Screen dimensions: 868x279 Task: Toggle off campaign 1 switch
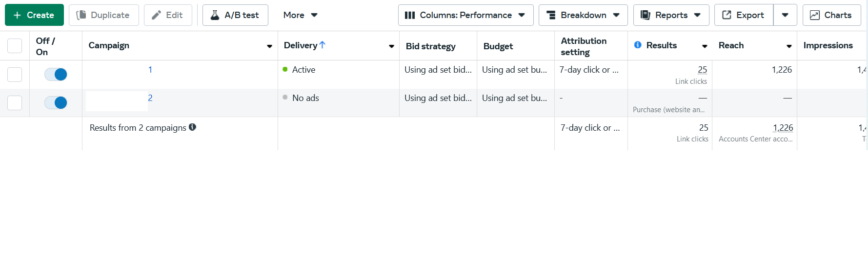56,74
